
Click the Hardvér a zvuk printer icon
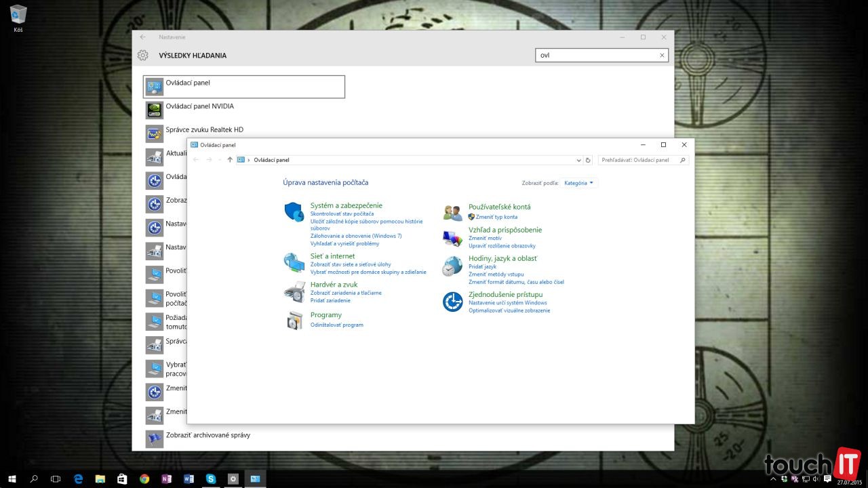(x=294, y=291)
